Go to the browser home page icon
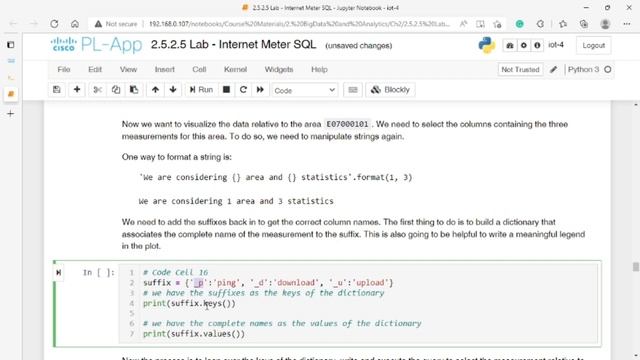This screenshot has width=640, height=360. (x=75, y=24)
